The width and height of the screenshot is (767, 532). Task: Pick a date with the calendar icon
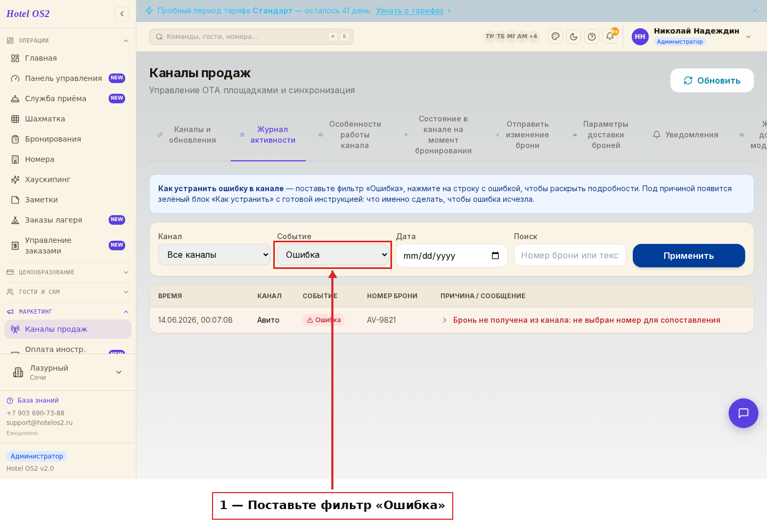pyautogui.click(x=495, y=256)
